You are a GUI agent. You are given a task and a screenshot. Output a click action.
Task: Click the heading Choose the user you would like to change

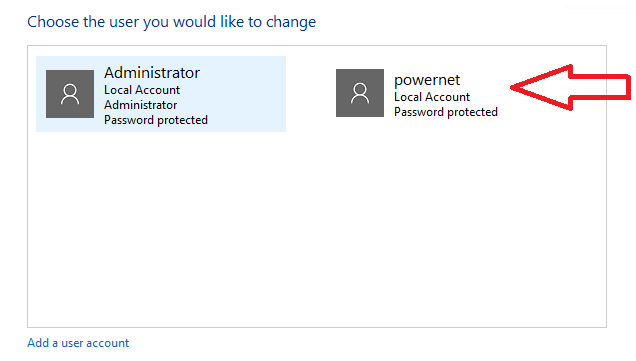pos(171,22)
